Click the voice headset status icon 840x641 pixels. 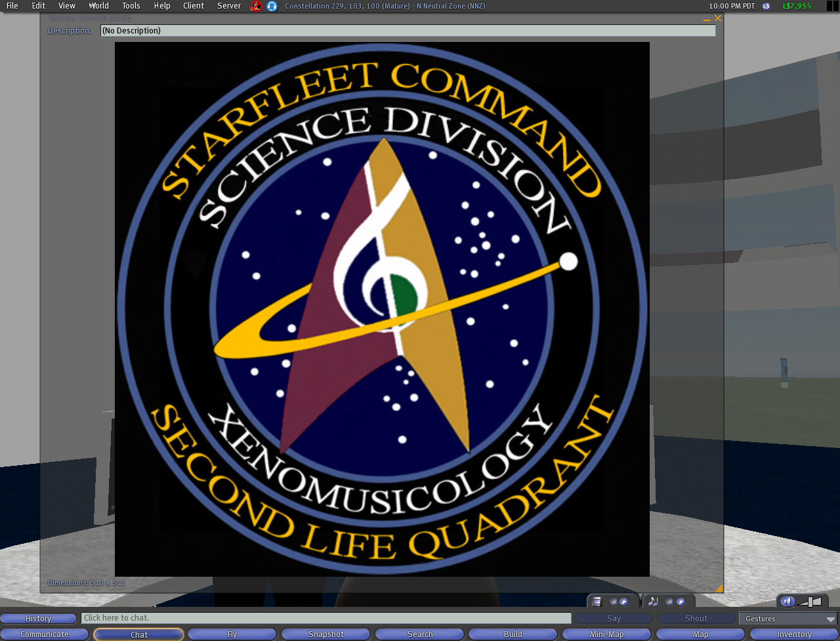[272, 6]
